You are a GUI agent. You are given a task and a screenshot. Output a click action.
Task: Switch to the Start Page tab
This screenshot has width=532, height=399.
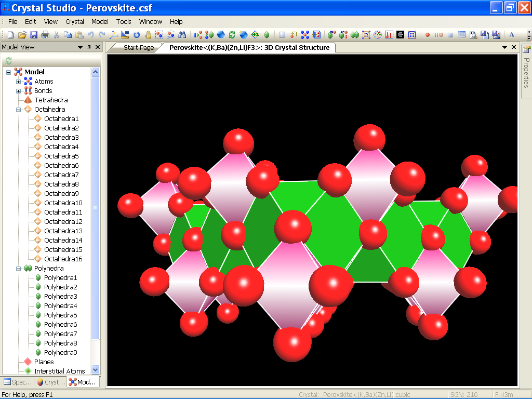[x=138, y=48]
